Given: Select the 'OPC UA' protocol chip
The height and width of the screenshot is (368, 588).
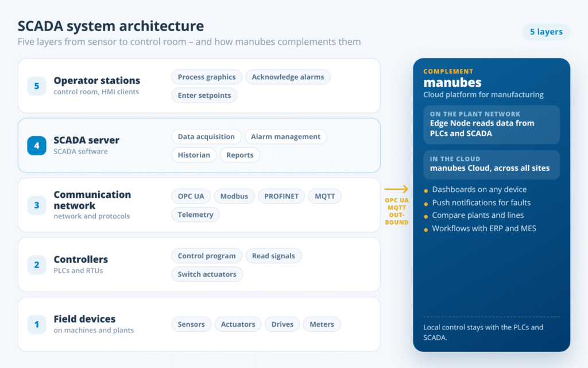Looking at the screenshot, I should pyautogui.click(x=191, y=197).
